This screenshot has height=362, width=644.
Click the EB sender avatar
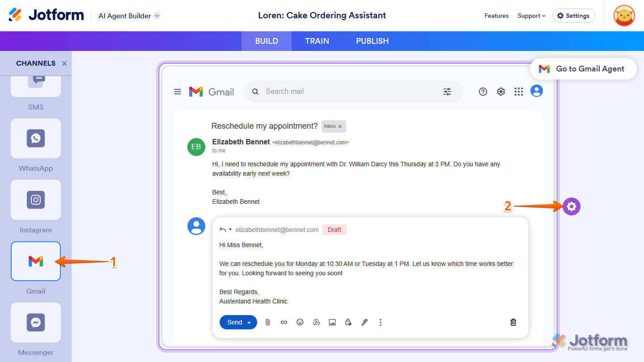coord(196,147)
